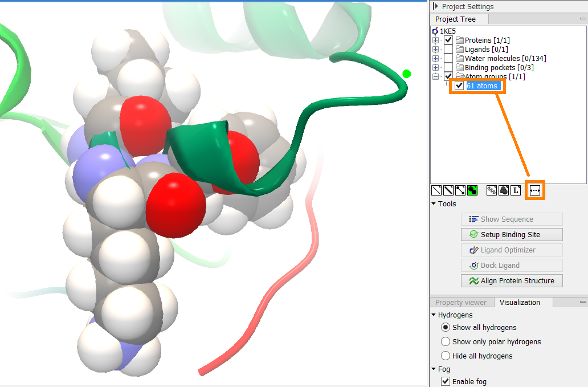
Task: Select the wireframe (thin line) visualization icon
Action: click(436, 190)
